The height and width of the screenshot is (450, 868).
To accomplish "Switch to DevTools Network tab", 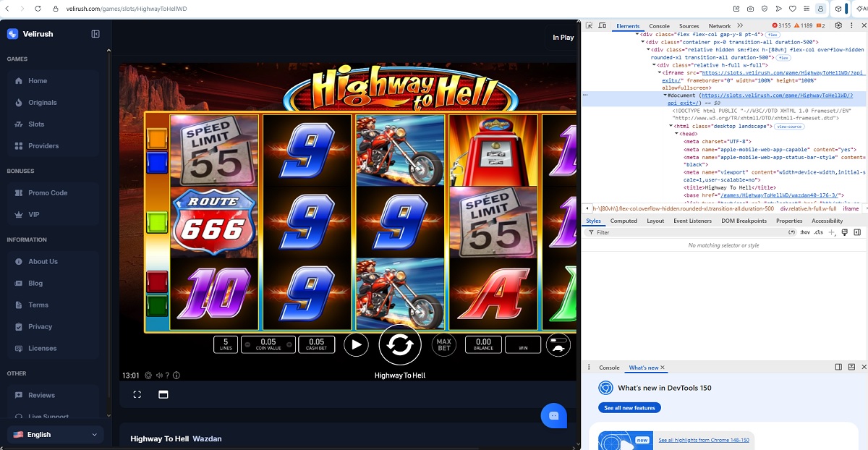I will coord(720,26).
